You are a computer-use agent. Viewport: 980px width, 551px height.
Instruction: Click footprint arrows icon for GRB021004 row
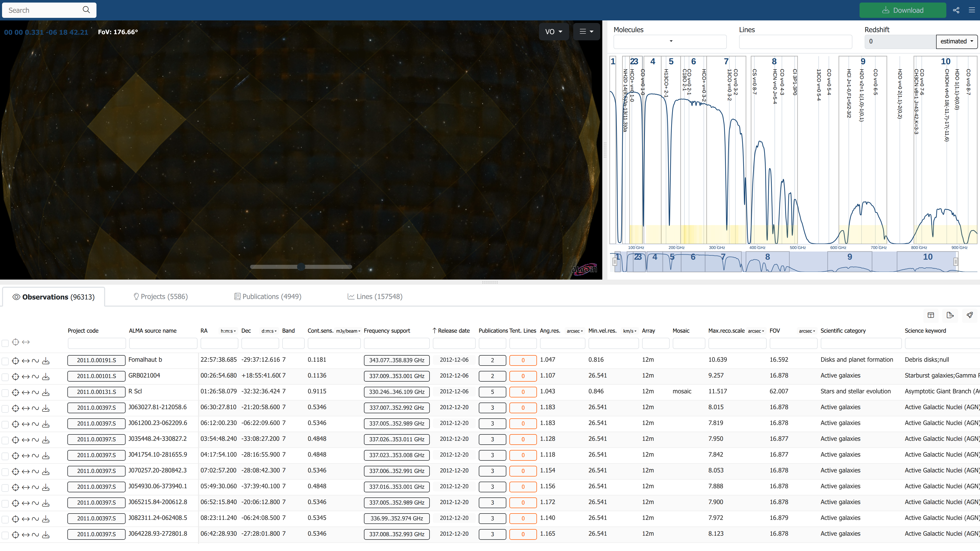tap(26, 377)
